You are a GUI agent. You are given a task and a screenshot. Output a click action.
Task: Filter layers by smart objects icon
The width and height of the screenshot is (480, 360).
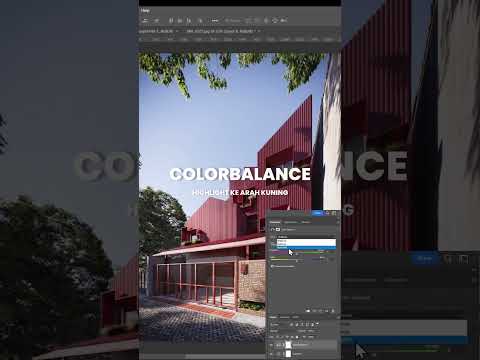(x=313, y=324)
